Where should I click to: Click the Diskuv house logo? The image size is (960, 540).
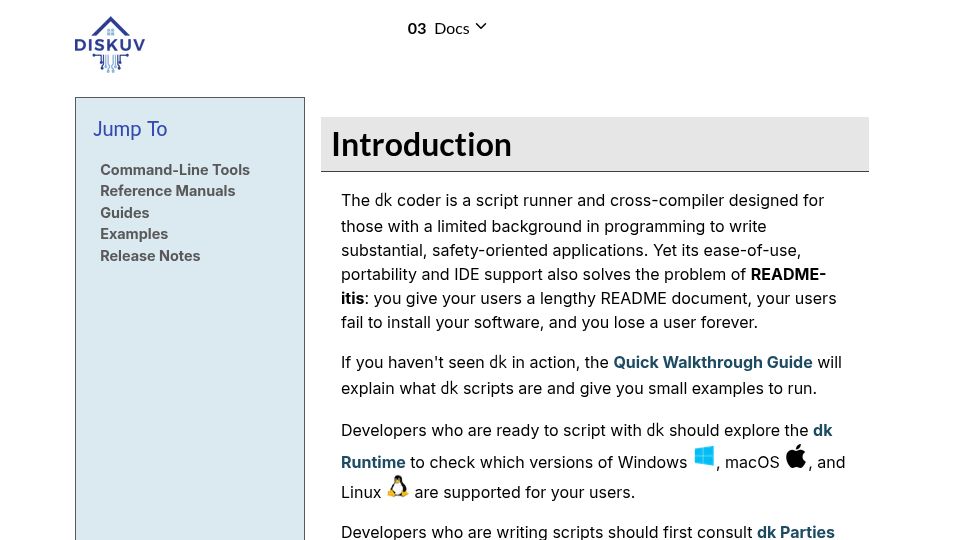tap(110, 45)
